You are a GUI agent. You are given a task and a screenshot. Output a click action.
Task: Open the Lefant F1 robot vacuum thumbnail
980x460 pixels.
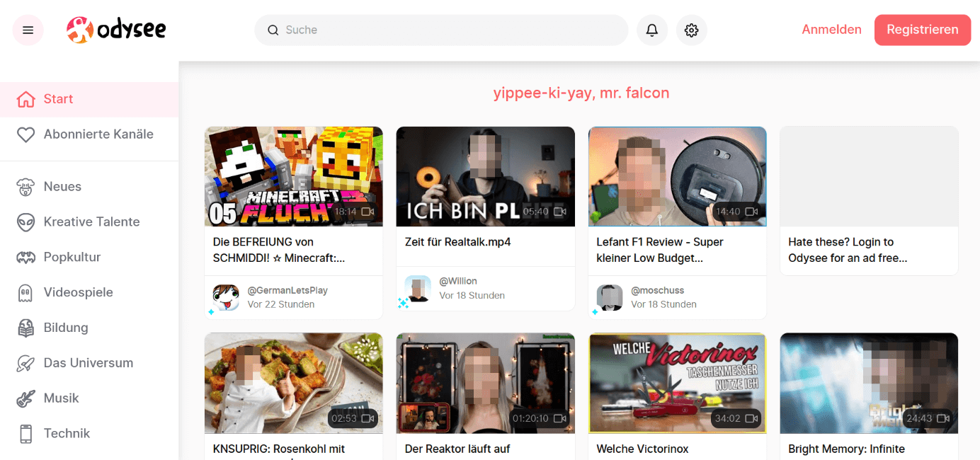click(677, 176)
